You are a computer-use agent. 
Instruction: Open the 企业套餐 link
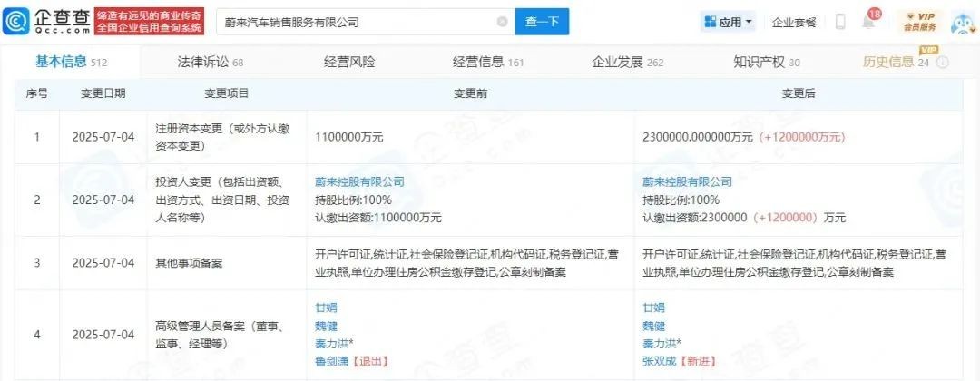pyautogui.click(x=794, y=22)
